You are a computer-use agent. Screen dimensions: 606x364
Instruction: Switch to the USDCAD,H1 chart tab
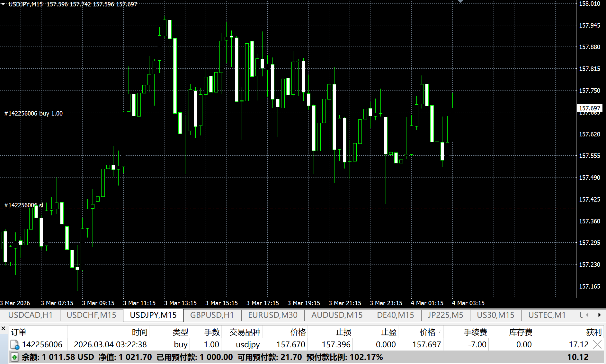pos(30,315)
